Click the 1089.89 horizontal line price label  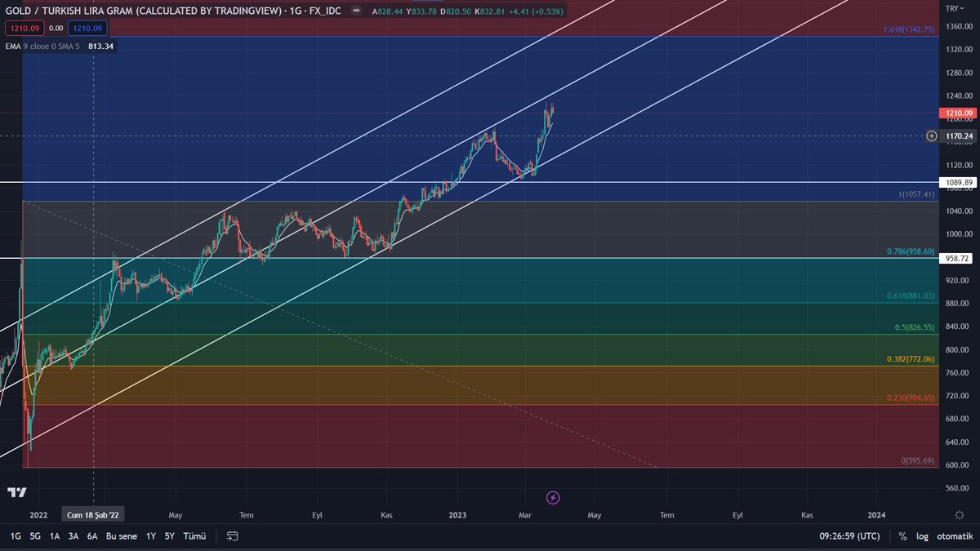coord(957,183)
